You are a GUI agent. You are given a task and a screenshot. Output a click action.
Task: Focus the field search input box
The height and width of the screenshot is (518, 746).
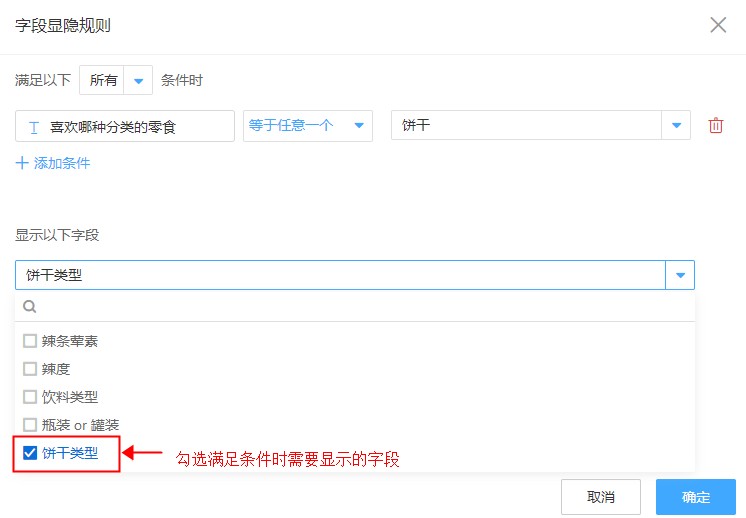coord(360,307)
